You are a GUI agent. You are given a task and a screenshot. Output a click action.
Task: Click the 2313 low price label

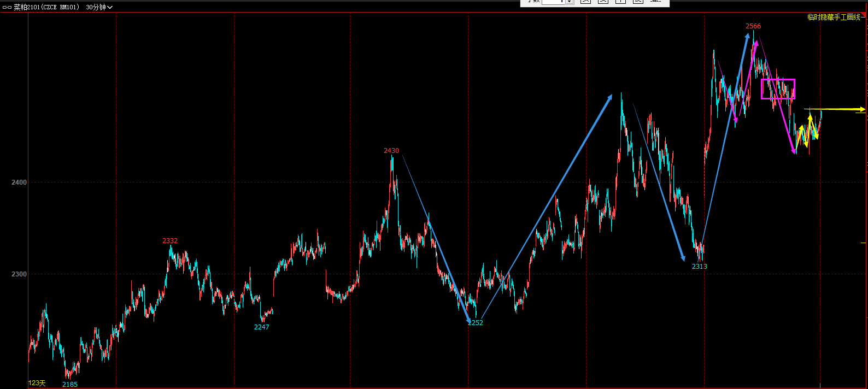coord(699,267)
